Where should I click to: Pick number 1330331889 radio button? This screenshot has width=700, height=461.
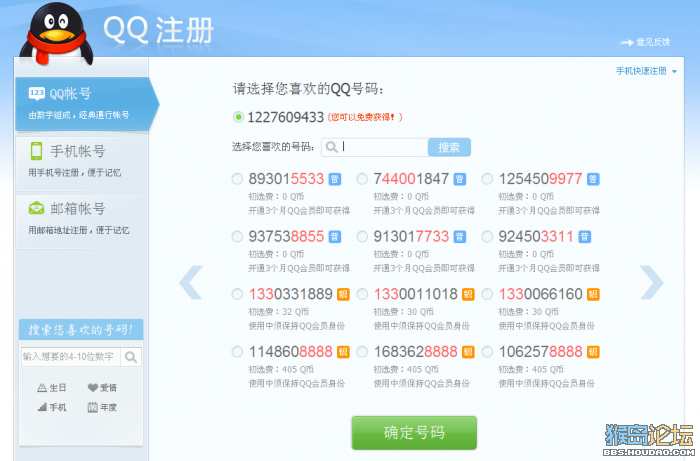(237, 294)
